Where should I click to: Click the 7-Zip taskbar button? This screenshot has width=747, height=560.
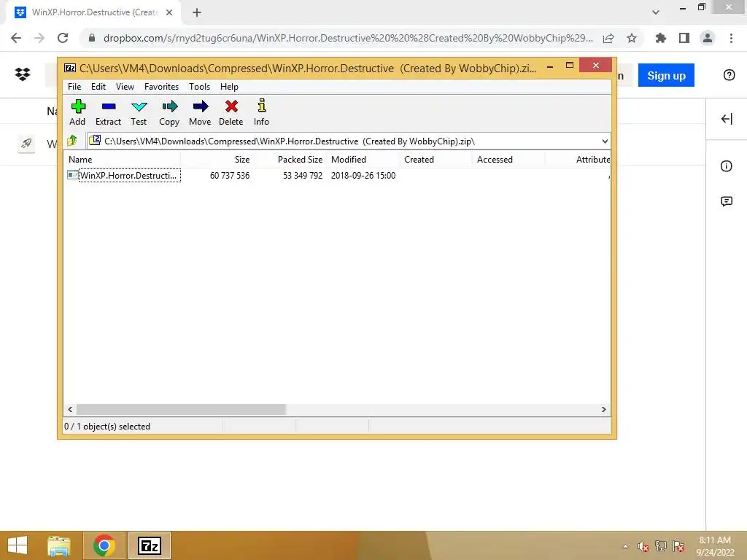pyautogui.click(x=149, y=545)
